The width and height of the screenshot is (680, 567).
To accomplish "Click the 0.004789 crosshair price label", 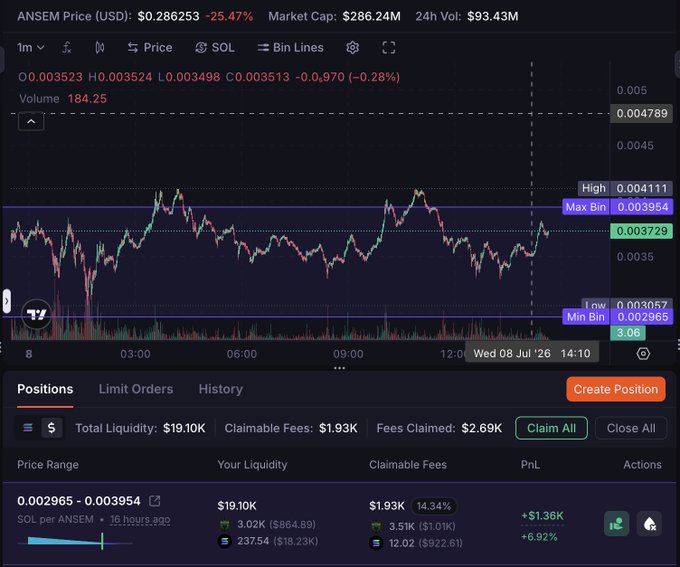I will pyautogui.click(x=641, y=113).
